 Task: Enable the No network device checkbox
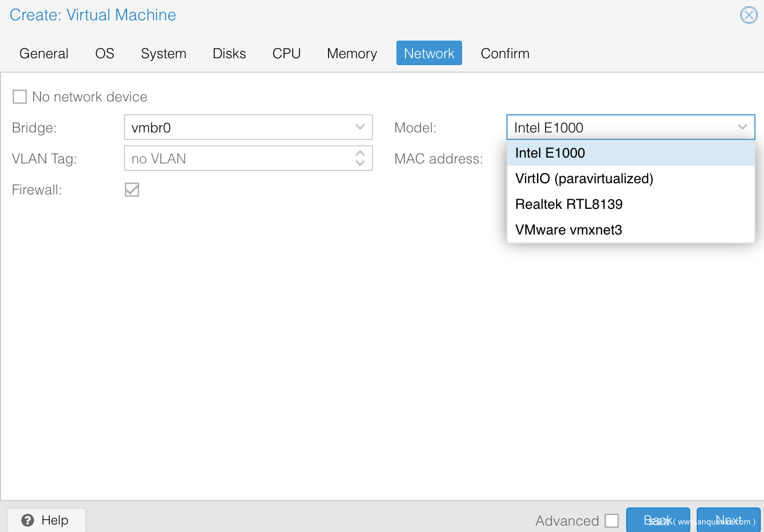tap(20, 97)
